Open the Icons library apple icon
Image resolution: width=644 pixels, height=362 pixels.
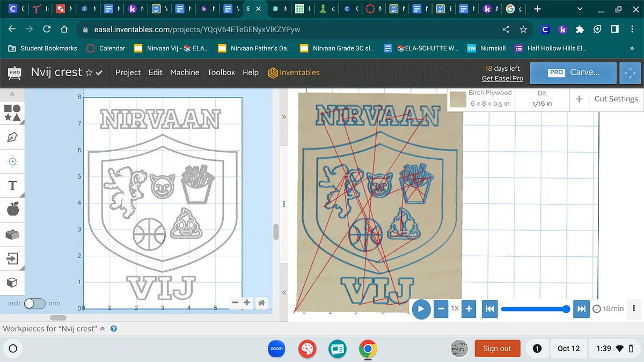coord(12,210)
